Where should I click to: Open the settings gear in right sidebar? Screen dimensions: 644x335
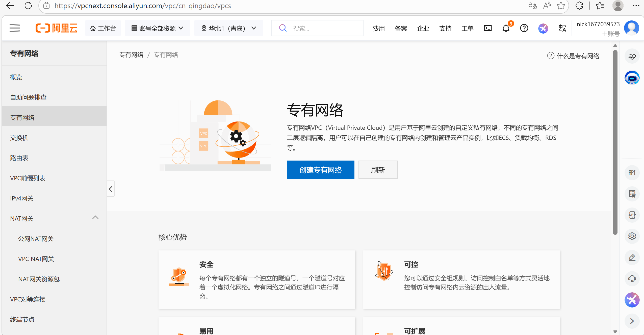pyautogui.click(x=632, y=236)
